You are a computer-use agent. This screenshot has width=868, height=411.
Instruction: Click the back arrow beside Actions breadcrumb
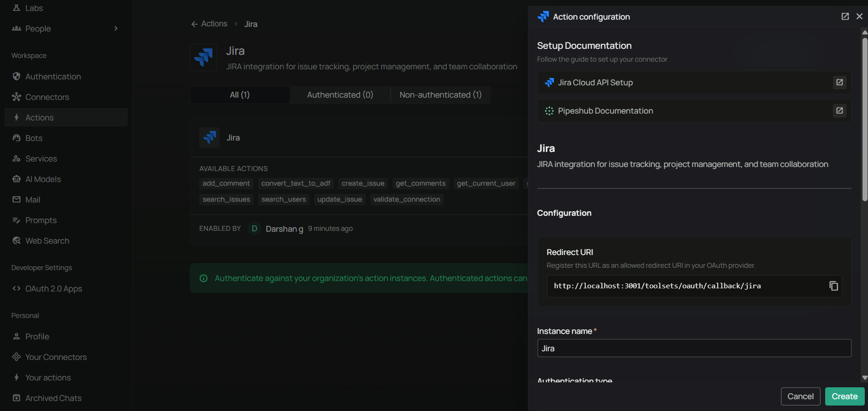point(194,24)
